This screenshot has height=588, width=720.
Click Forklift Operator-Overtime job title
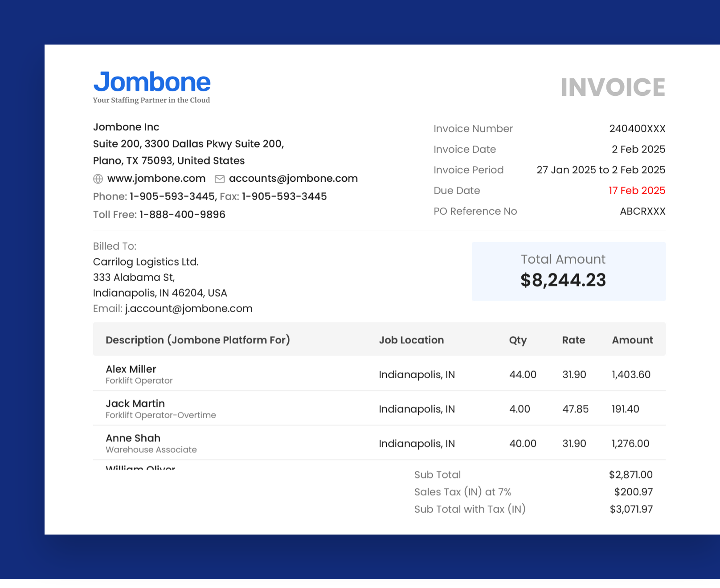point(161,415)
